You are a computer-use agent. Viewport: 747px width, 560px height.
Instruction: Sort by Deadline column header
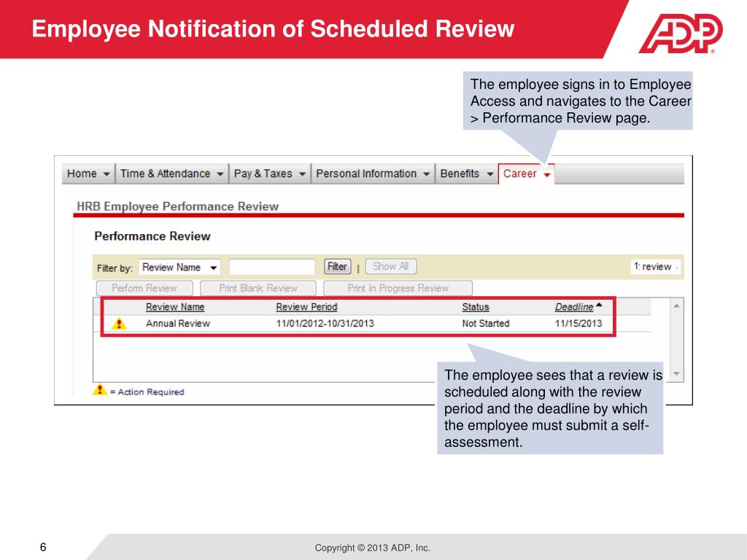click(574, 307)
